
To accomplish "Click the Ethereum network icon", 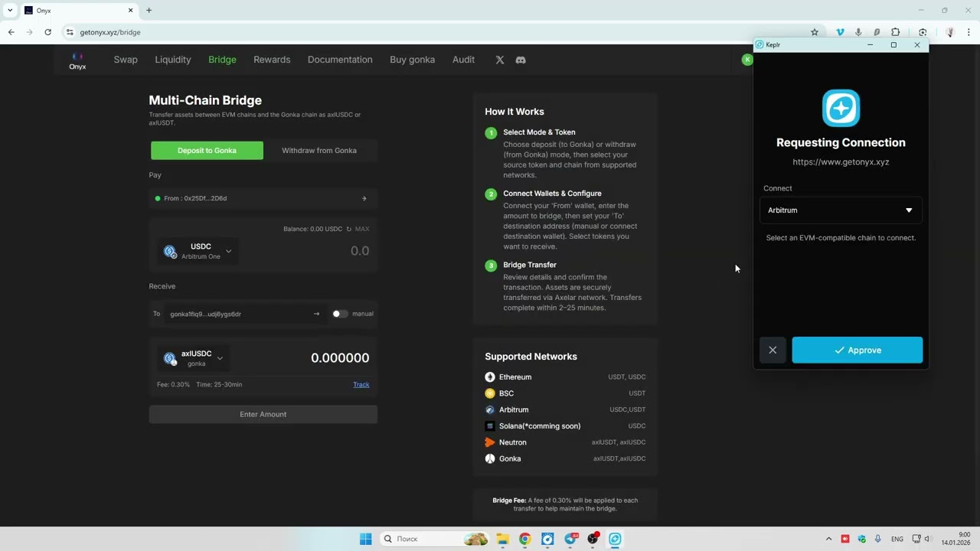I will 490,377.
